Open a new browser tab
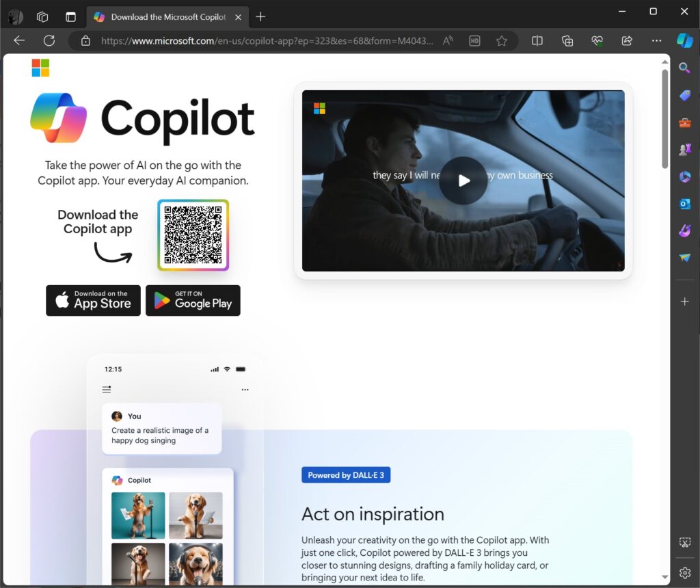 (x=260, y=16)
